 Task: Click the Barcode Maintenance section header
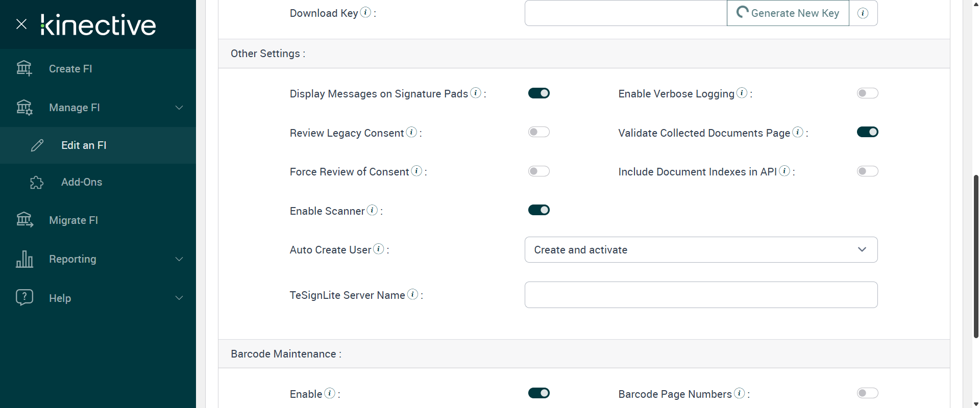click(584, 354)
